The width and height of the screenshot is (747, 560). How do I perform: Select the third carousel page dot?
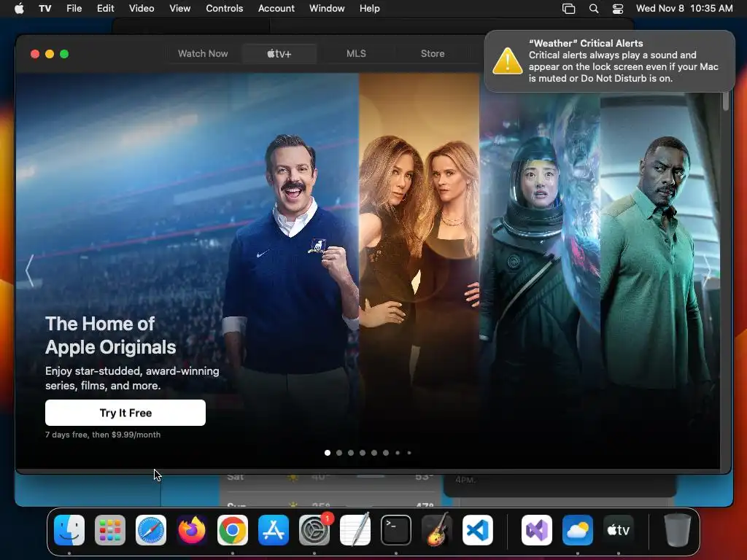click(x=351, y=453)
